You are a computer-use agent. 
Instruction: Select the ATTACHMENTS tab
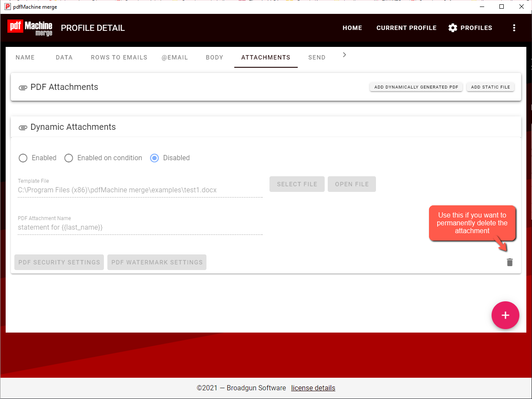[266, 57]
